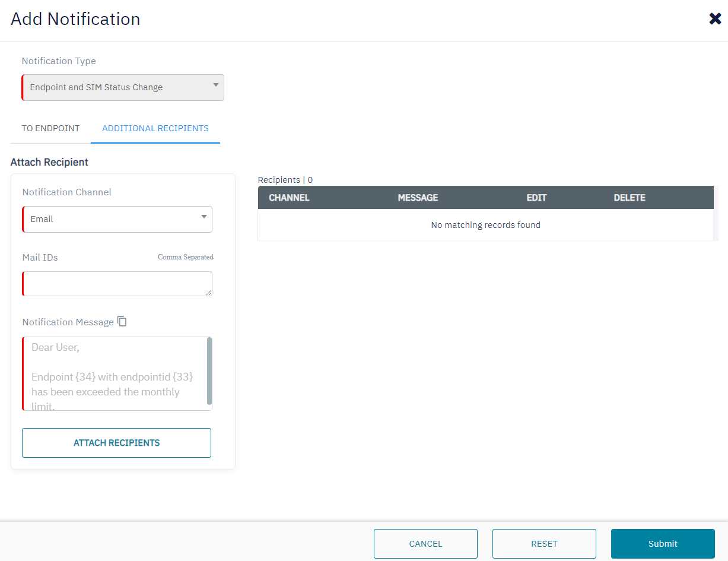Click the EDIT column header

pyautogui.click(x=536, y=198)
